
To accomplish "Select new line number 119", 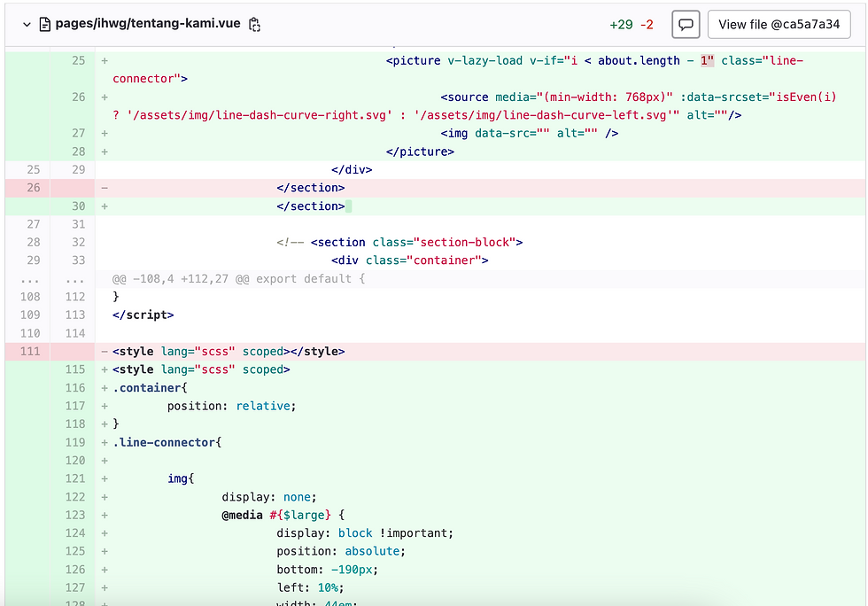I will click(74, 442).
